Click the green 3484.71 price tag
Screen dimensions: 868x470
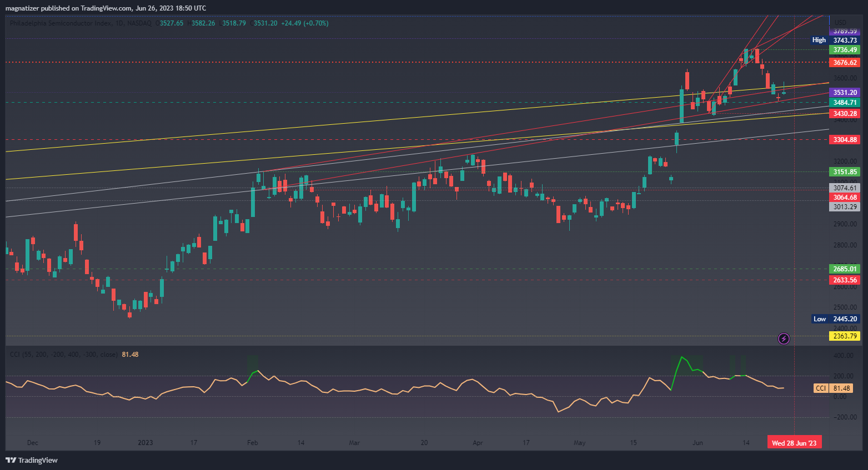click(x=845, y=103)
